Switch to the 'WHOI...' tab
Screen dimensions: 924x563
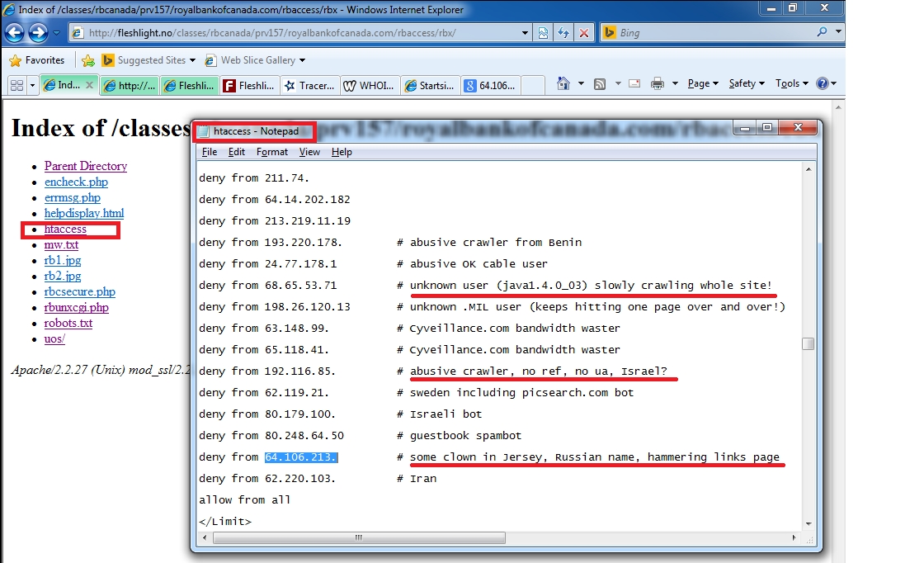coord(370,86)
